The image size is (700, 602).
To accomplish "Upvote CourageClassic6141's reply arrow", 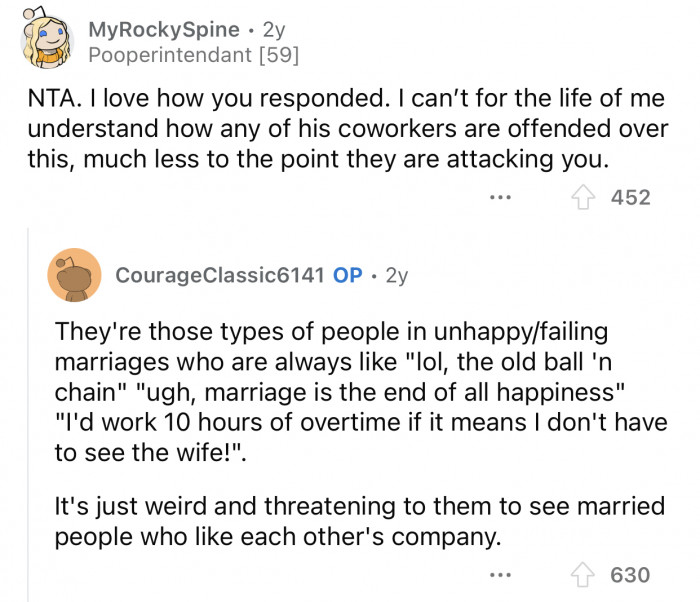I will click(583, 575).
